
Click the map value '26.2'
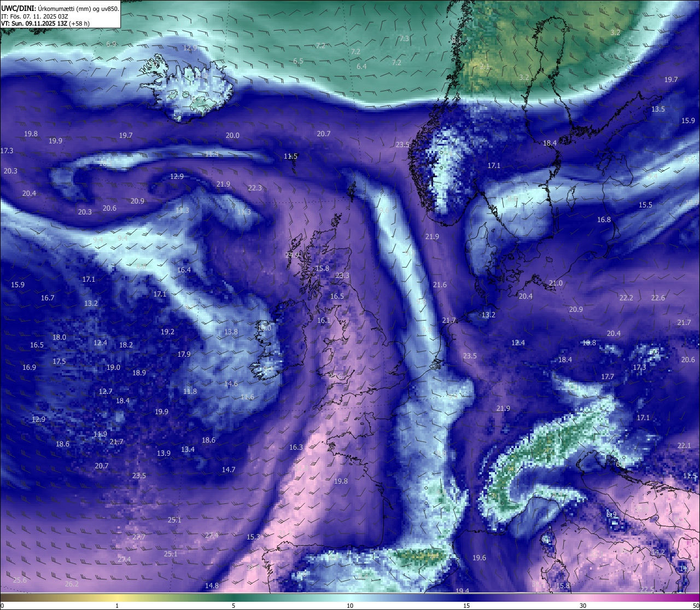point(72,584)
